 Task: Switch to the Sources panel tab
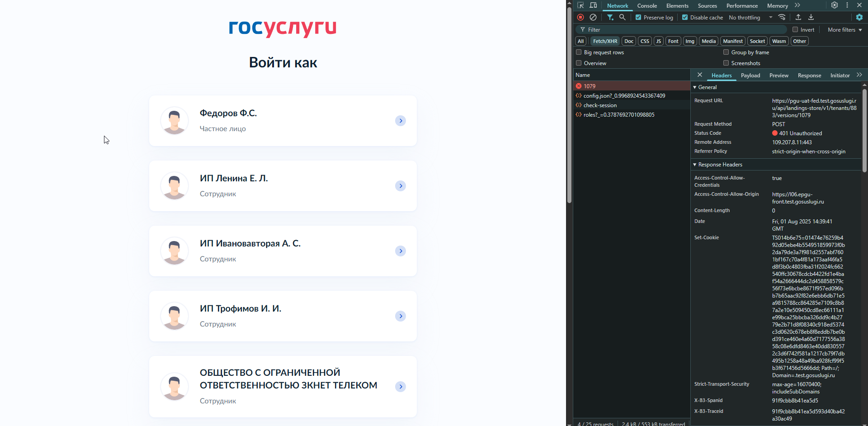click(x=708, y=6)
